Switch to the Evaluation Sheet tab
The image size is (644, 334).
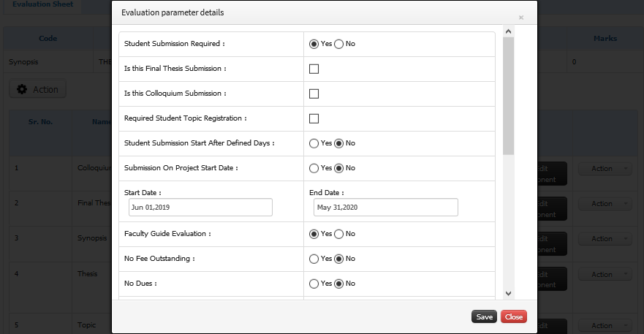[42, 4]
